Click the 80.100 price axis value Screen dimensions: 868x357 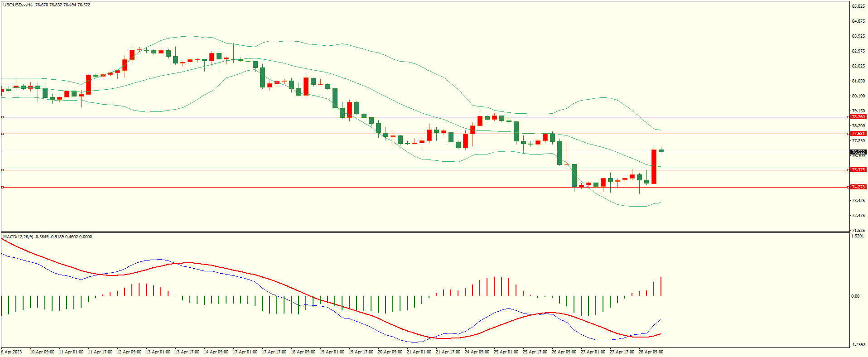[x=858, y=96]
